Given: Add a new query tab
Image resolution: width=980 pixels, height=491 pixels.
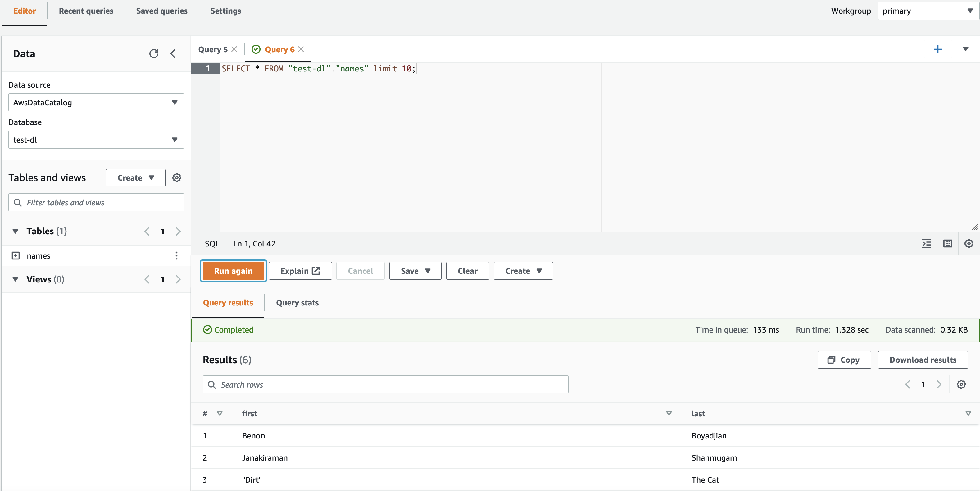Looking at the screenshot, I should point(938,49).
